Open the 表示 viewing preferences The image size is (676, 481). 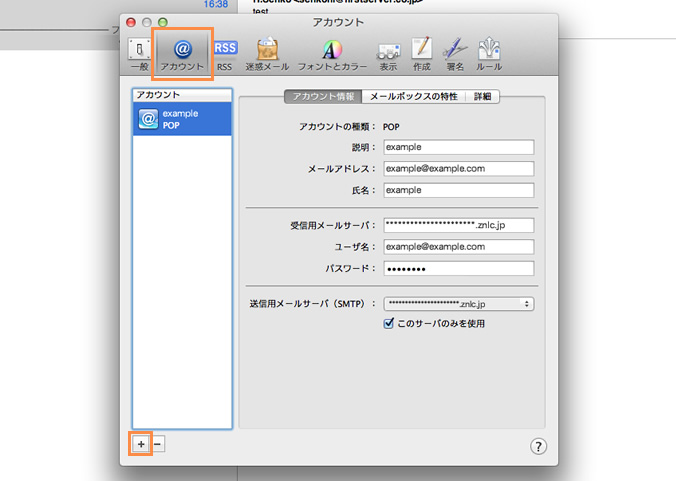point(388,53)
